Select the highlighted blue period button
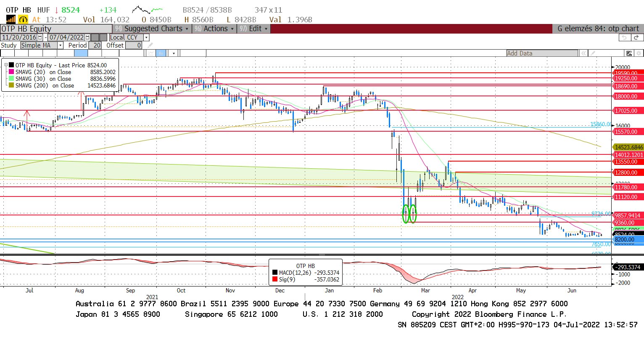 (x=81, y=53)
